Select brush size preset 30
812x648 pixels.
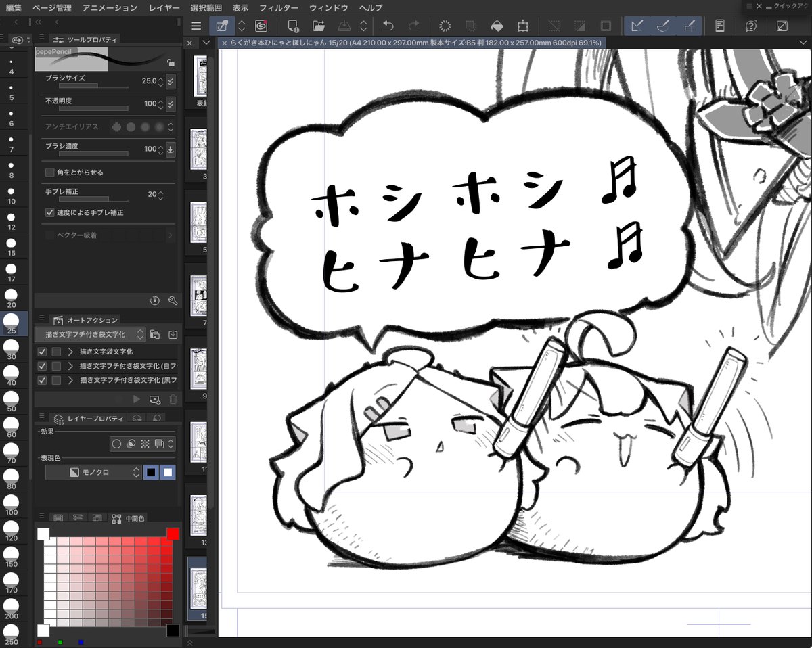point(12,350)
